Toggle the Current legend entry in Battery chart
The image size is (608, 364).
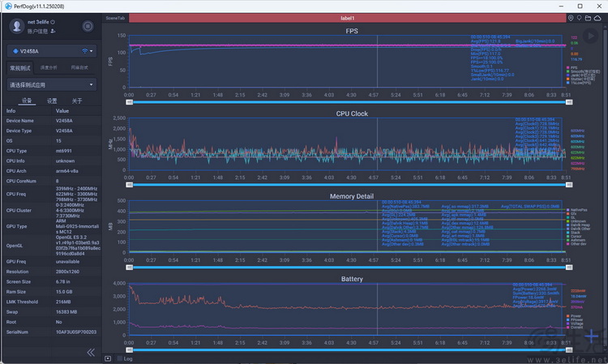pyautogui.click(x=575, y=328)
